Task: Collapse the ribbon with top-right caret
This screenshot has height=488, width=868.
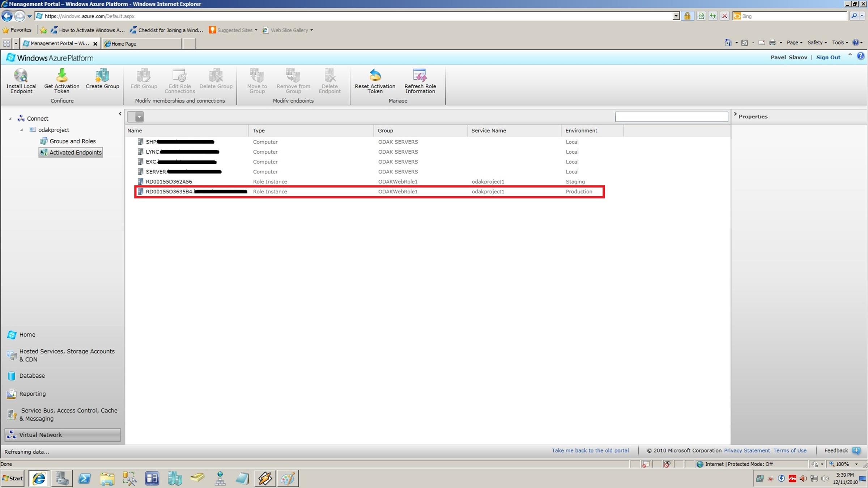Action: pos(850,55)
